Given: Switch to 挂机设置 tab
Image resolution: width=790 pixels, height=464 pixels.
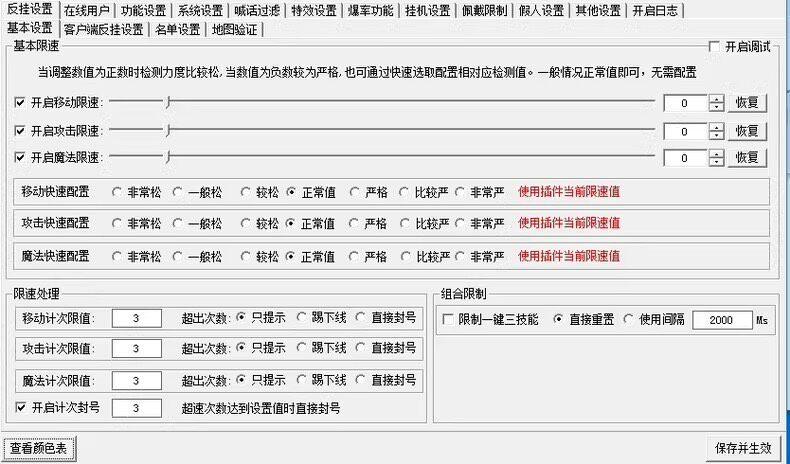Looking at the screenshot, I should [428, 10].
